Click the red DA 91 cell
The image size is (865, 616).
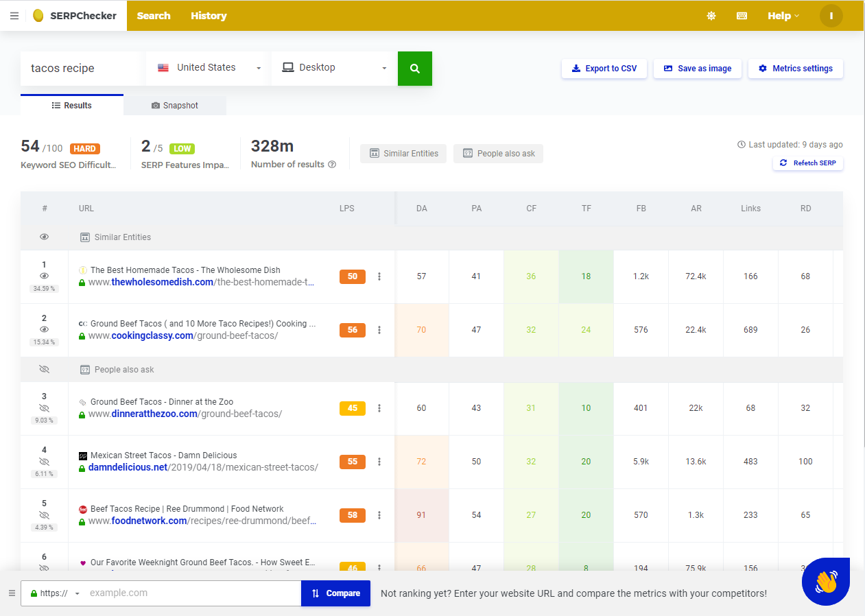coord(421,515)
